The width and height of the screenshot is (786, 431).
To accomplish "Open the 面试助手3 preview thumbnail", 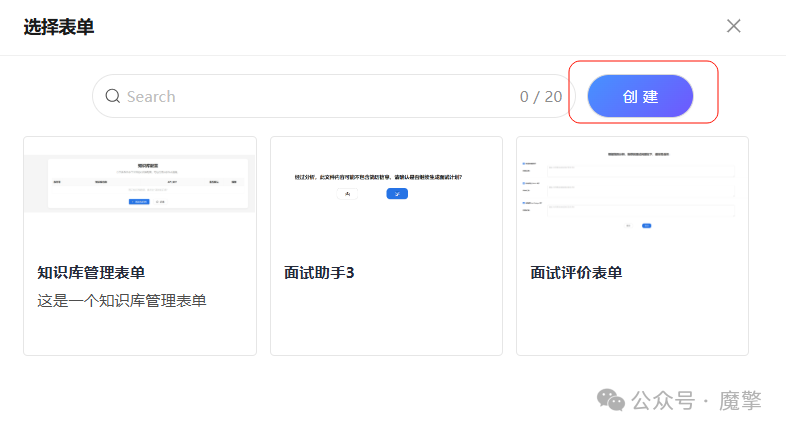I will pos(386,186).
